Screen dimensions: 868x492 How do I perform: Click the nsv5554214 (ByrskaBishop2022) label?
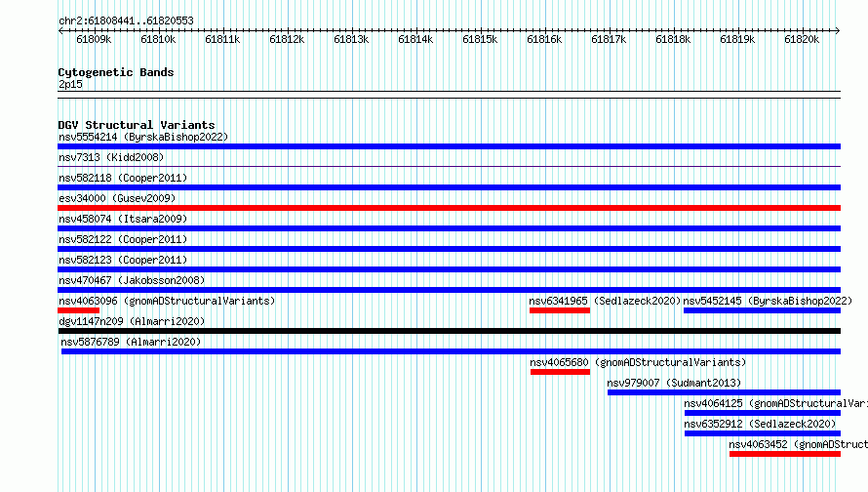(x=143, y=137)
